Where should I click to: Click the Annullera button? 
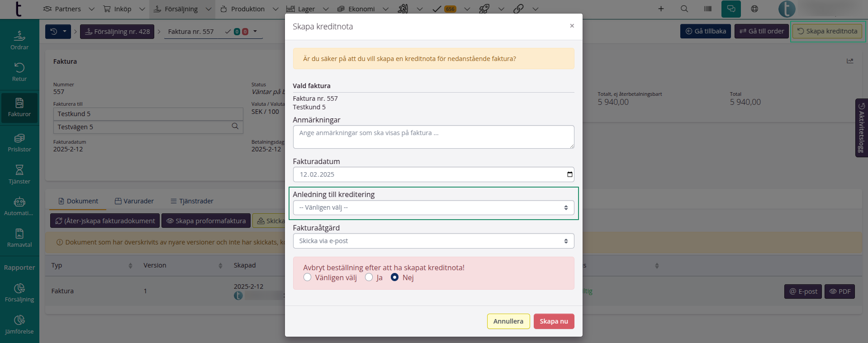pyautogui.click(x=508, y=321)
